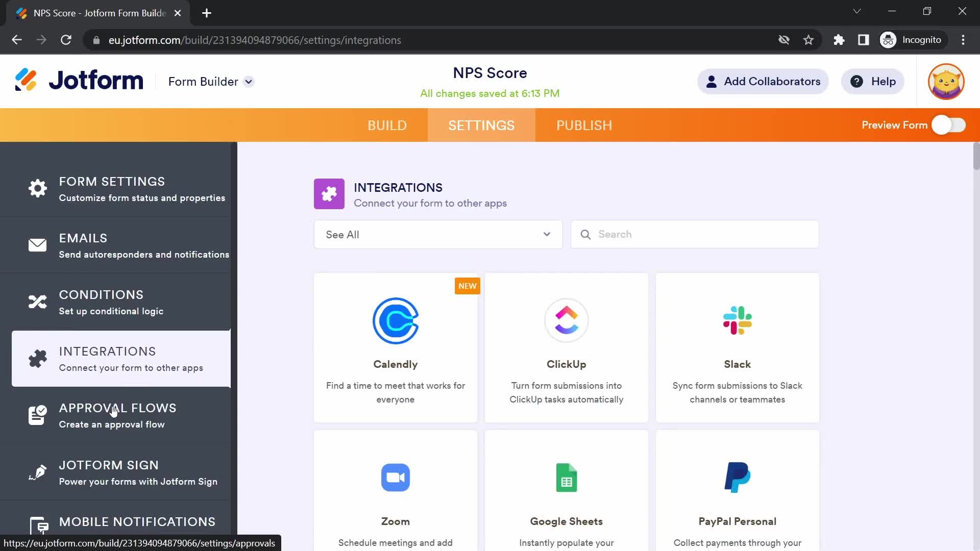Search integrations input field

tap(697, 234)
